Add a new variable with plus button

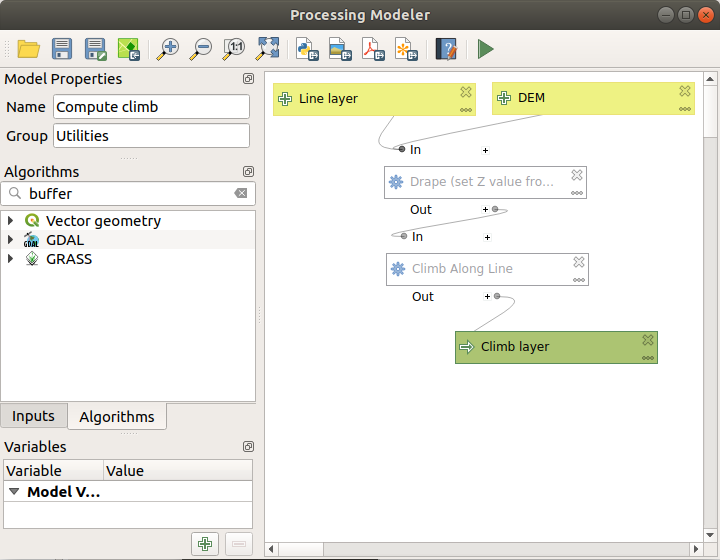coord(205,544)
